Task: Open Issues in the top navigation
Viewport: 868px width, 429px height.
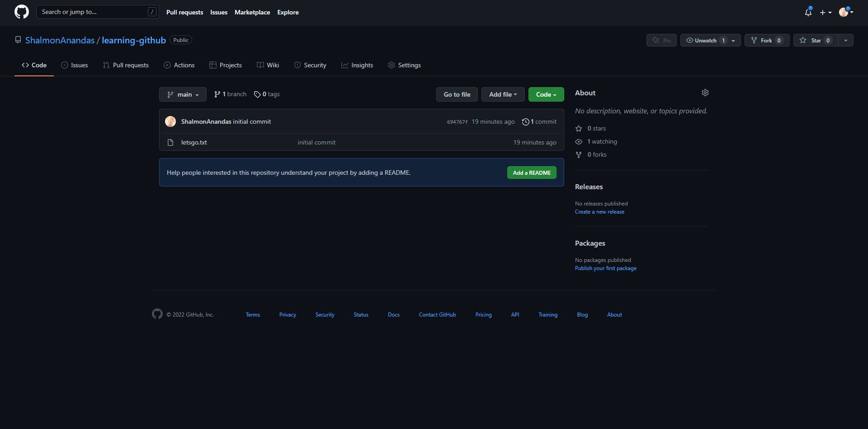Action: [x=219, y=12]
